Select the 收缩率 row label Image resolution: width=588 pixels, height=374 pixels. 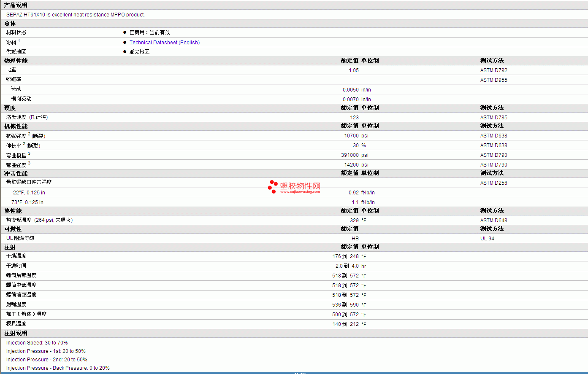[14, 79]
